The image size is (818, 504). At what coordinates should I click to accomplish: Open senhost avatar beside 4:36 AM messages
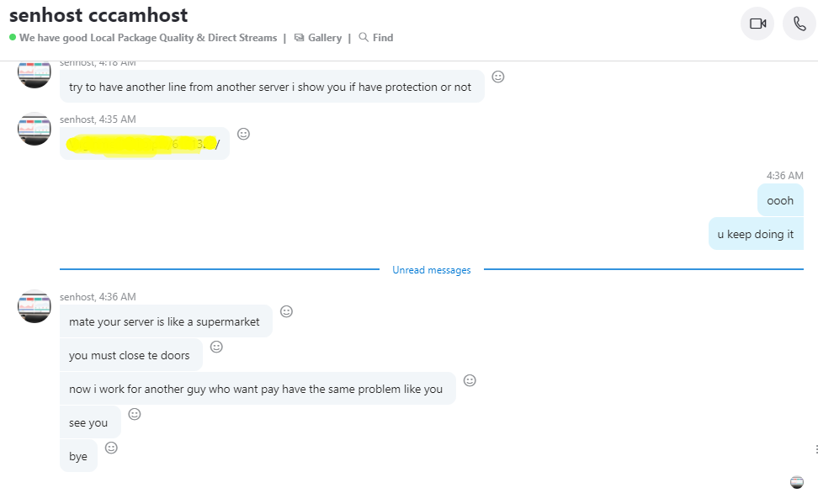pyautogui.click(x=35, y=306)
